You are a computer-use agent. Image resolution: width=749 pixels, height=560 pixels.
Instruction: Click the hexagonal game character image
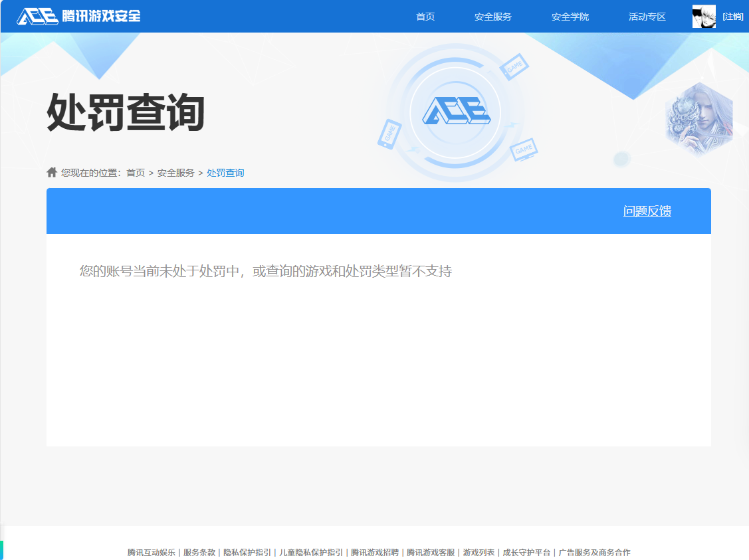[x=698, y=120]
